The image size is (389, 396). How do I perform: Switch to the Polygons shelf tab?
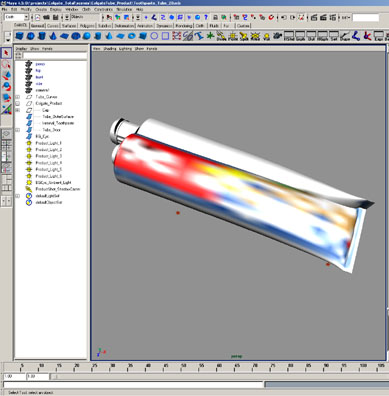(x=87, y=26)
